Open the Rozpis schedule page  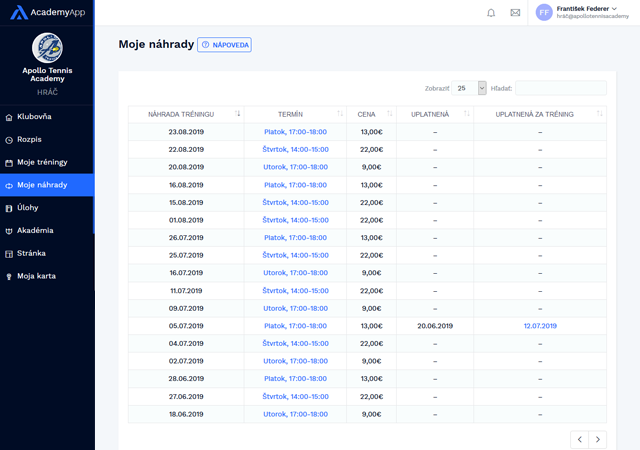pos(29,139)
